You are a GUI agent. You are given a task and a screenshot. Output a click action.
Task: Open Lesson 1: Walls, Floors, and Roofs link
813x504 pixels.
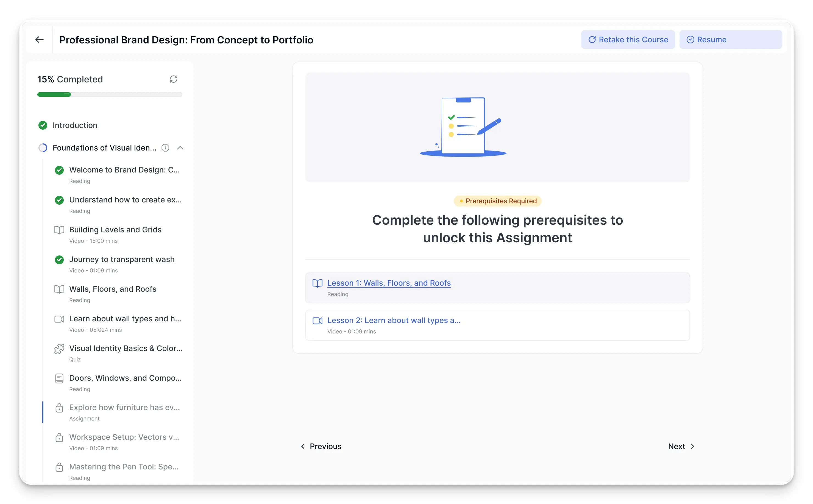pos(389,283)
